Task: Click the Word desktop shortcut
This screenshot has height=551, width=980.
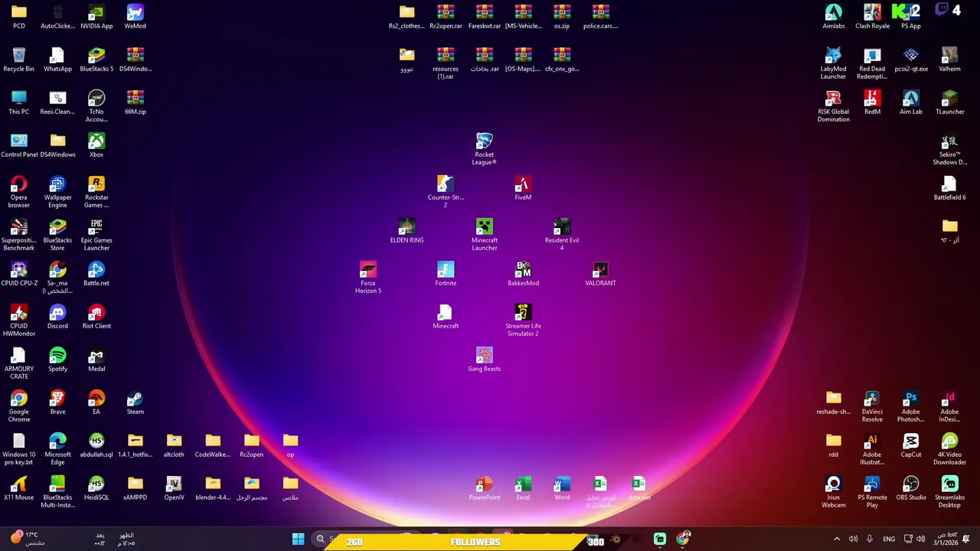Action: 562,488
